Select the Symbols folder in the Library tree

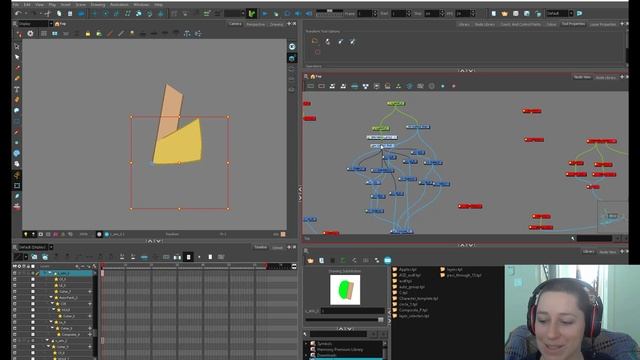[325, 344]
